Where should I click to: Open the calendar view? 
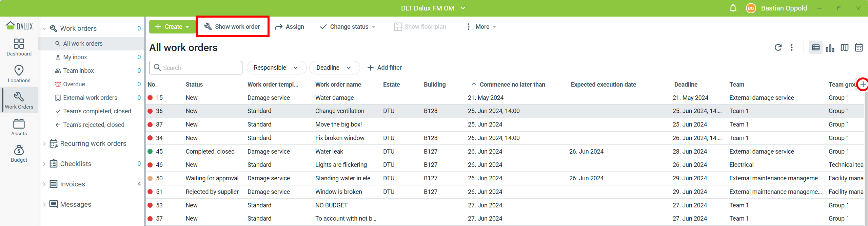(x=859, y=48)
